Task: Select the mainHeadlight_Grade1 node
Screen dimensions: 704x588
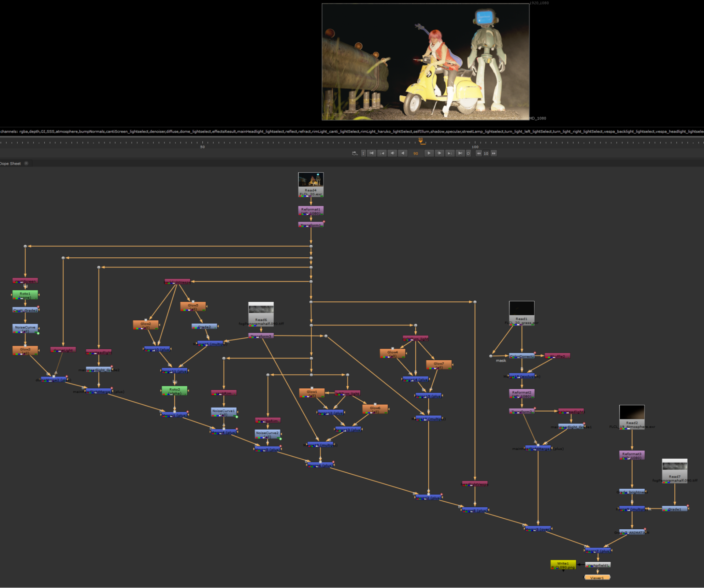Action: coord(571,426)
